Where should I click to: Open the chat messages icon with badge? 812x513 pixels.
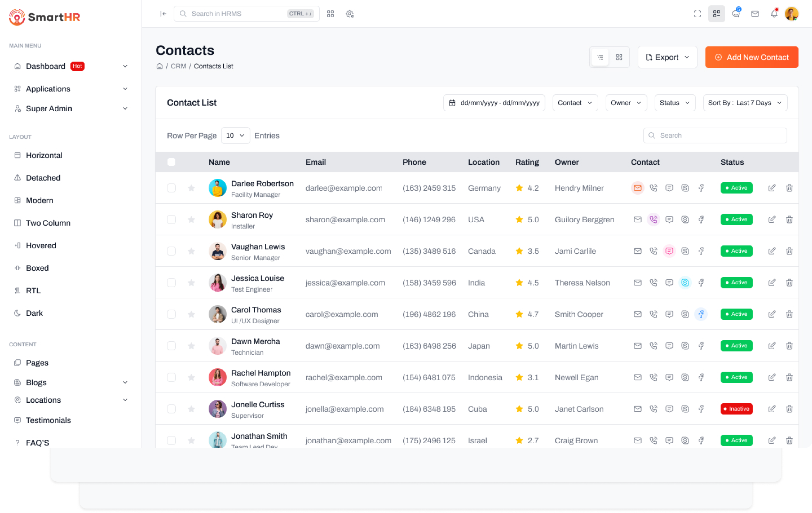coord(736,13)
